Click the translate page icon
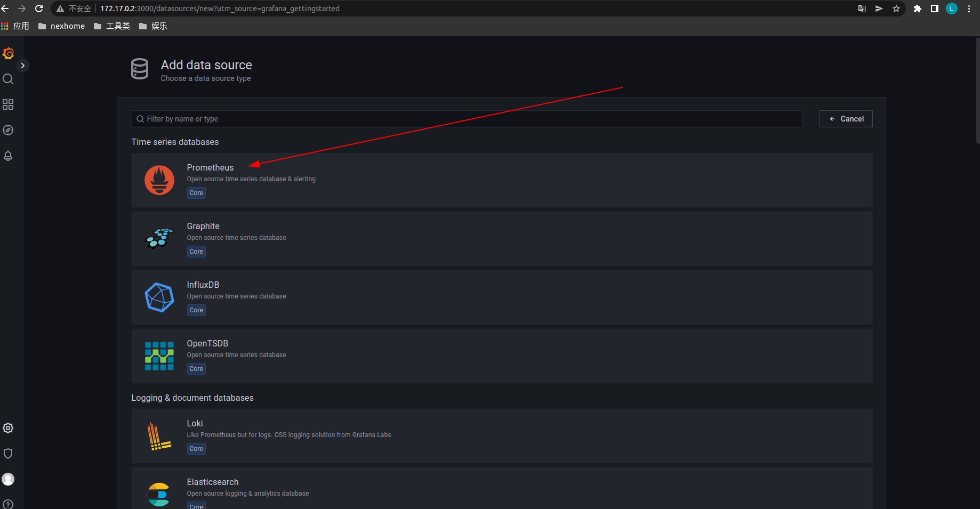Image resolution: width=980 pixels, height=509 pixels. (x=862, y=9)
